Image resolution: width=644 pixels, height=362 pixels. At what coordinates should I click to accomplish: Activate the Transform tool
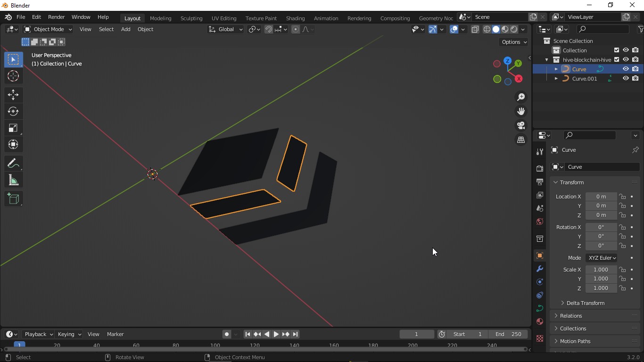(x=13, y=144)
